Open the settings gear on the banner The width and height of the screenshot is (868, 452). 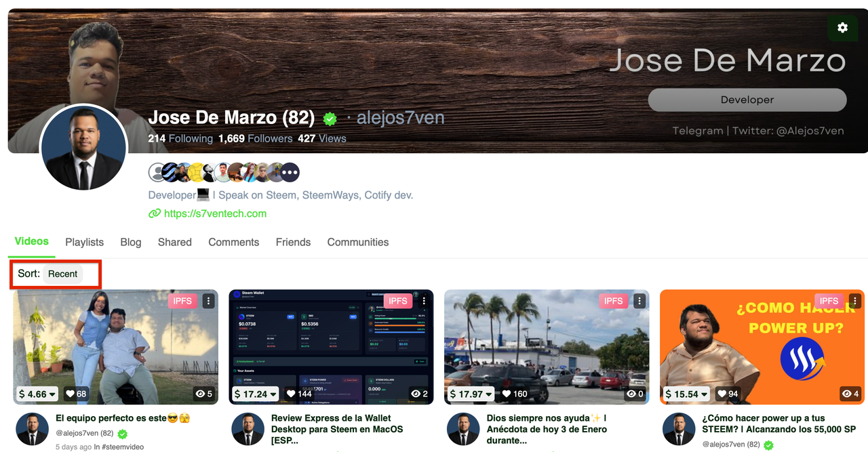pyautogui.click(x=842, y=28)
